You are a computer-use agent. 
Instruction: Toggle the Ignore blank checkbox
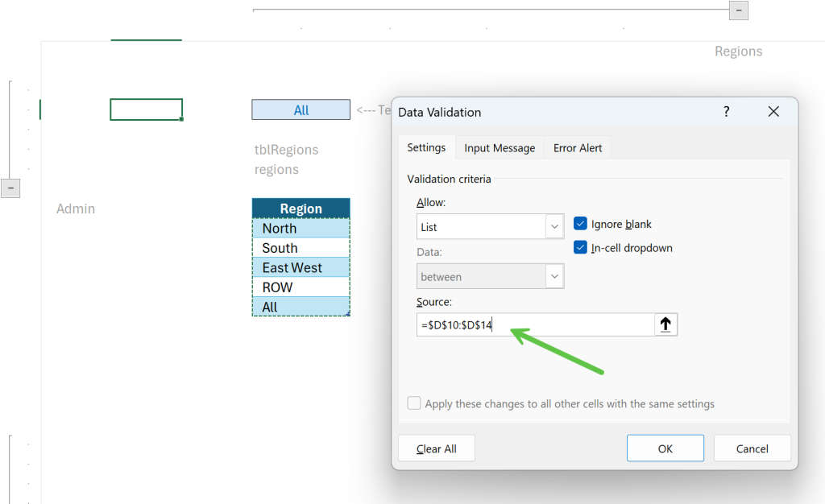(580, 224)
